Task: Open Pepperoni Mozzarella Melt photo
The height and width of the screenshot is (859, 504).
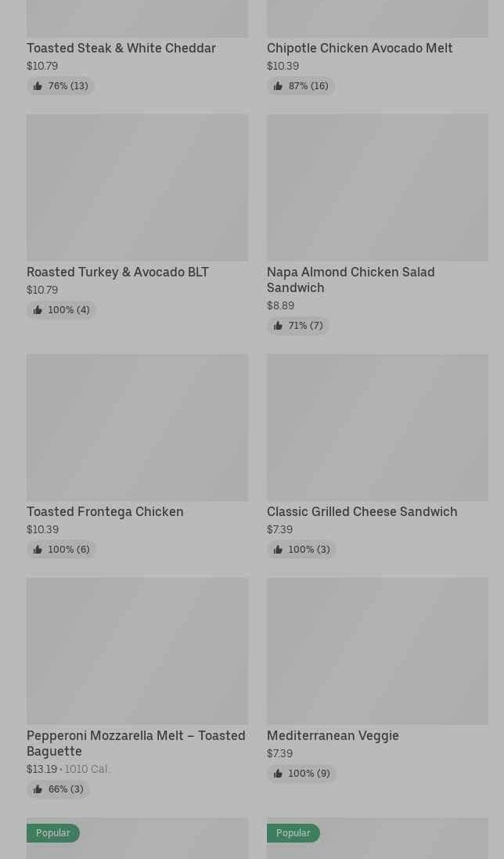Action: click(x=138, y=651)
